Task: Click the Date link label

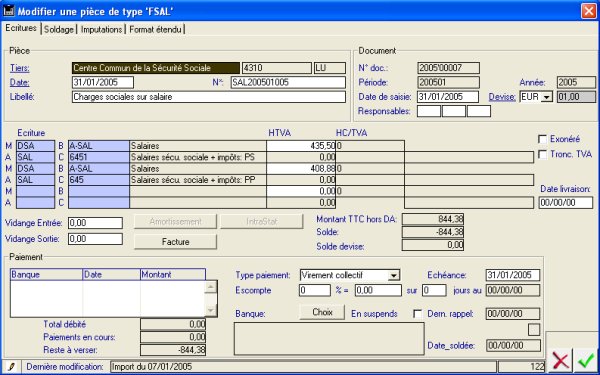Action: click(20, 82)
